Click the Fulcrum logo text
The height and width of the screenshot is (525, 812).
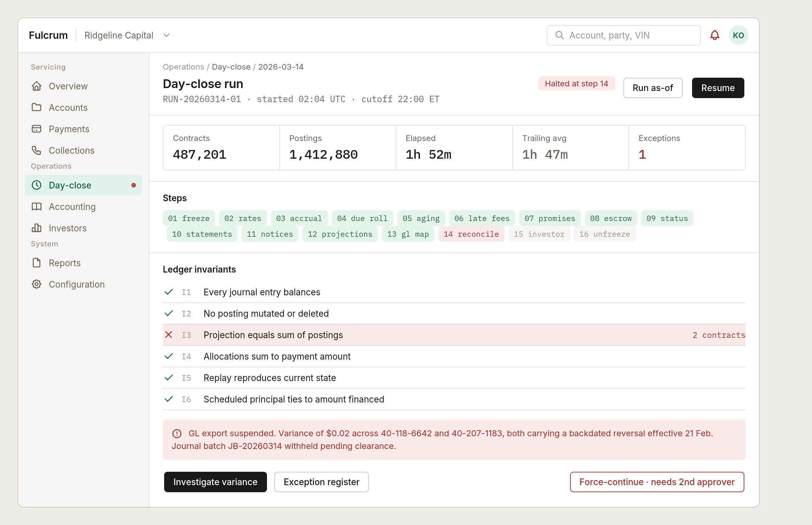pos(48,35)
